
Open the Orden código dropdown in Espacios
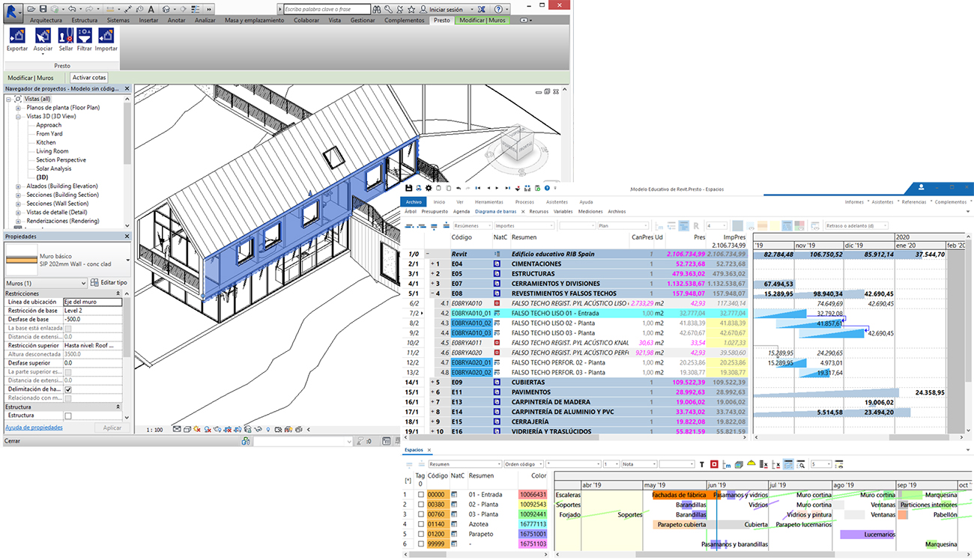point(523,464)
